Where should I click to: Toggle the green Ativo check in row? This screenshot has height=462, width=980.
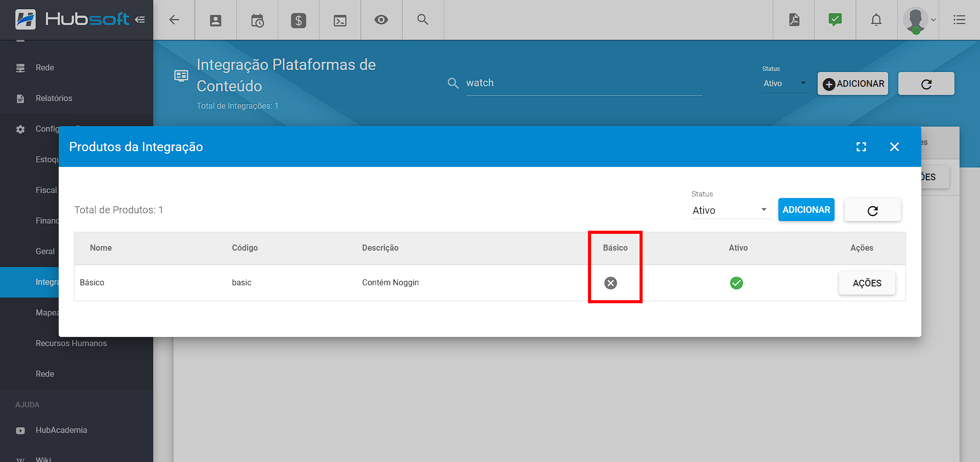[736, 283]
